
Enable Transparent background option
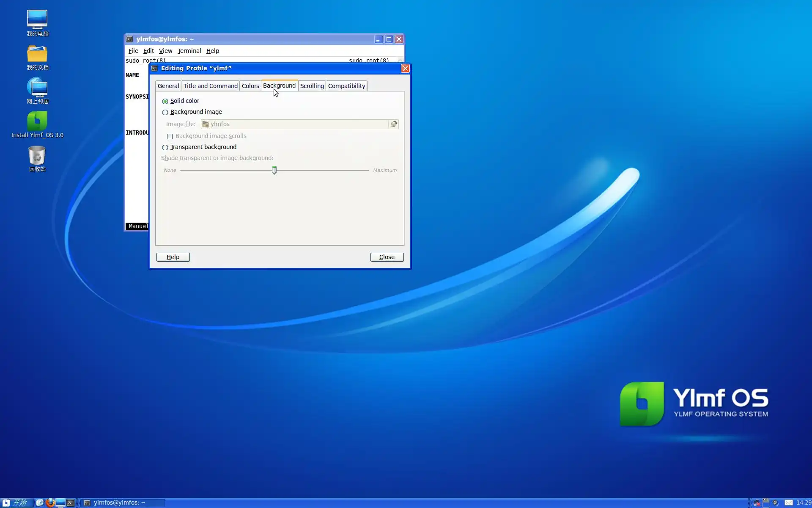(x=165, y=147)
